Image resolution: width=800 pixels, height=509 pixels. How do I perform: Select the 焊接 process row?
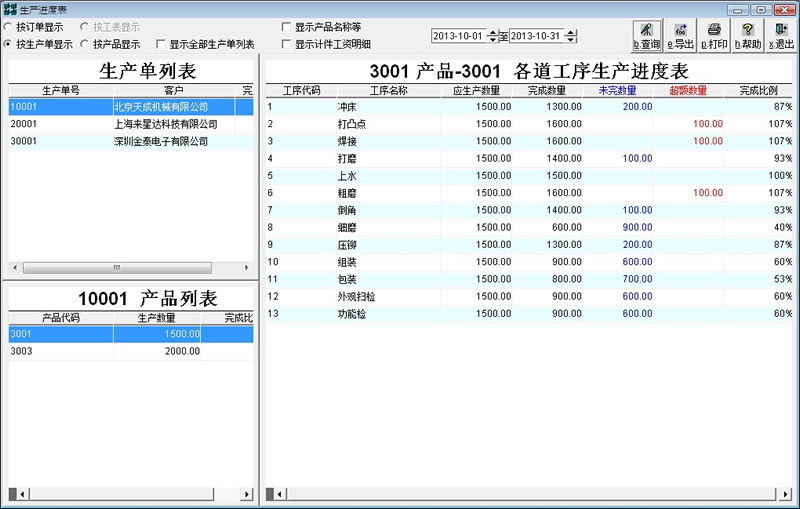(529, 141)
